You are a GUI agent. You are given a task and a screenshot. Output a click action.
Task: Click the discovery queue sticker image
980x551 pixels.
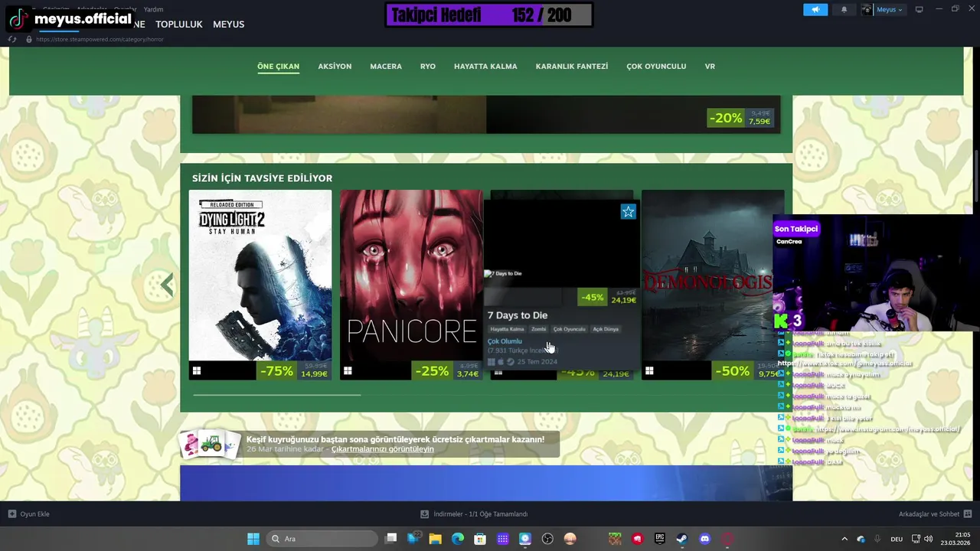[x=210, y=444]
